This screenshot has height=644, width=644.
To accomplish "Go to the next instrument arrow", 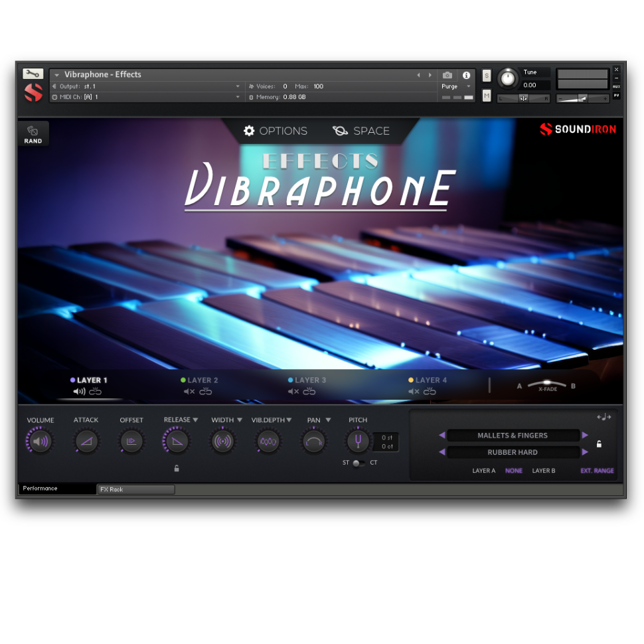I will 430,75.
